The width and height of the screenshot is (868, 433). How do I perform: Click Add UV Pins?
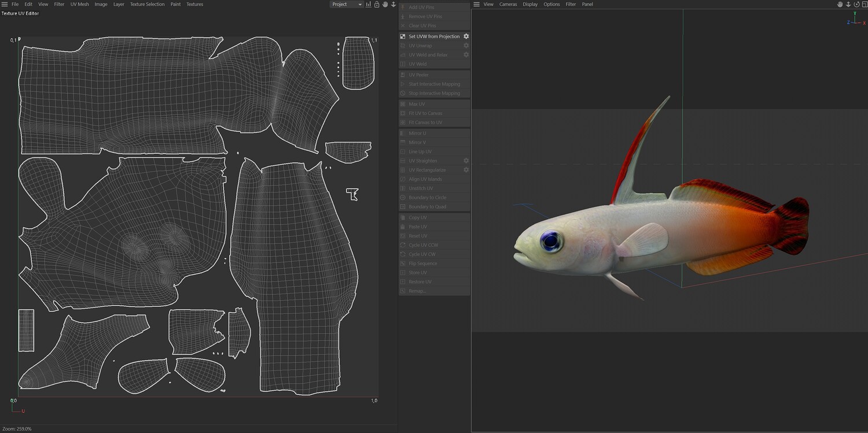click(x=434, y=7)
